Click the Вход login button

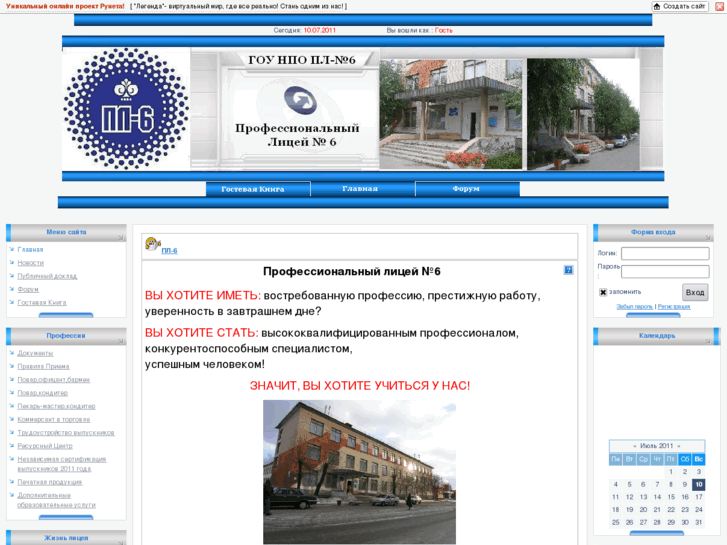pos(695,292)
